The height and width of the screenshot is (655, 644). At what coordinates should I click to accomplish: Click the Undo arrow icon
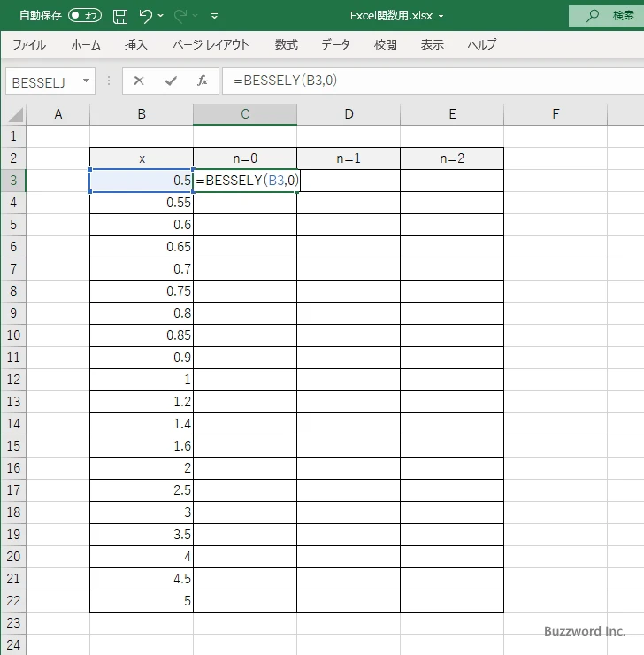pos(146,15)
